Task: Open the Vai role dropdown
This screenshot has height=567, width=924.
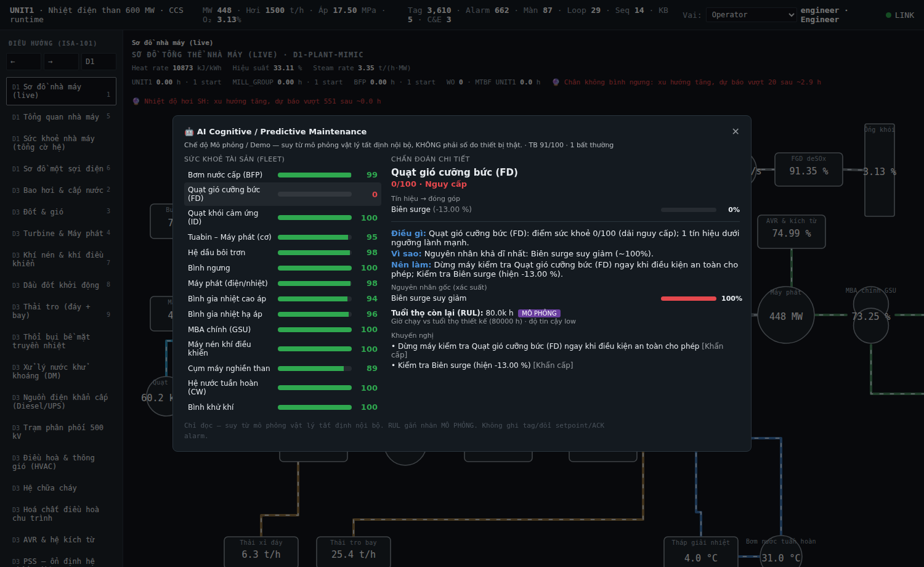Action: 753,15
